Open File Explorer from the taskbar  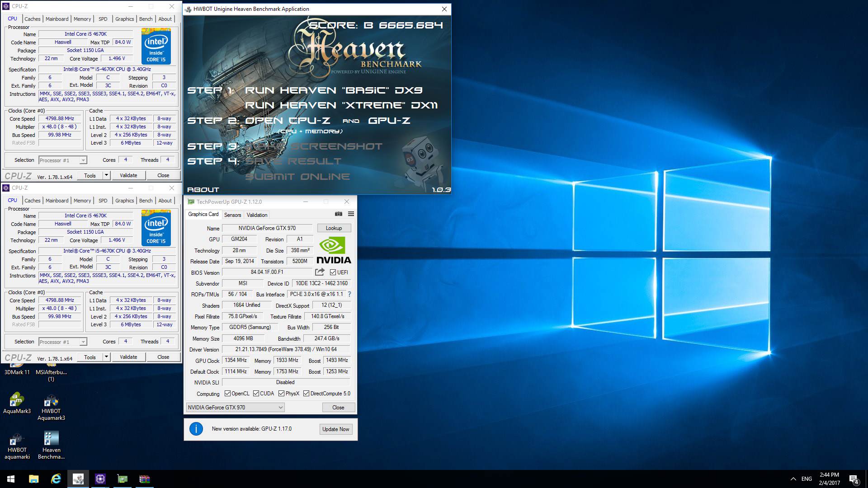(x=33, y=479)
